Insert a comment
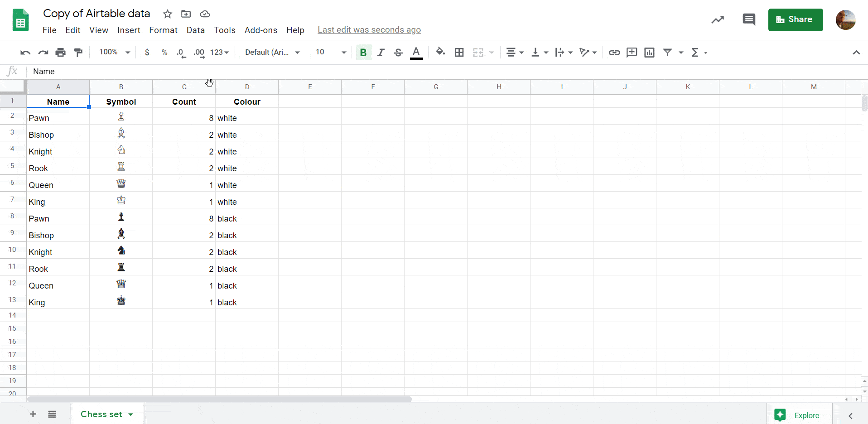This screenshot has height=424, width=868. point(632,52)
